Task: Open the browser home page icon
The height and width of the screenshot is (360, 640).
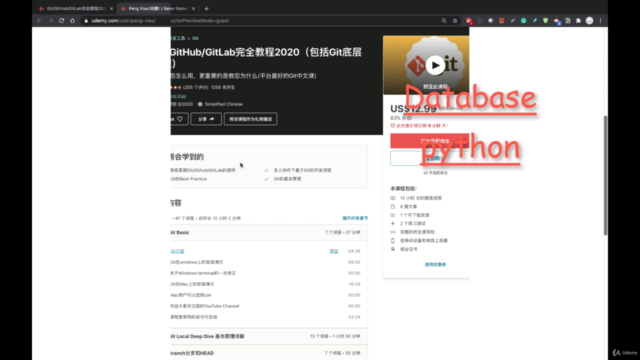Action: point(72,20)
